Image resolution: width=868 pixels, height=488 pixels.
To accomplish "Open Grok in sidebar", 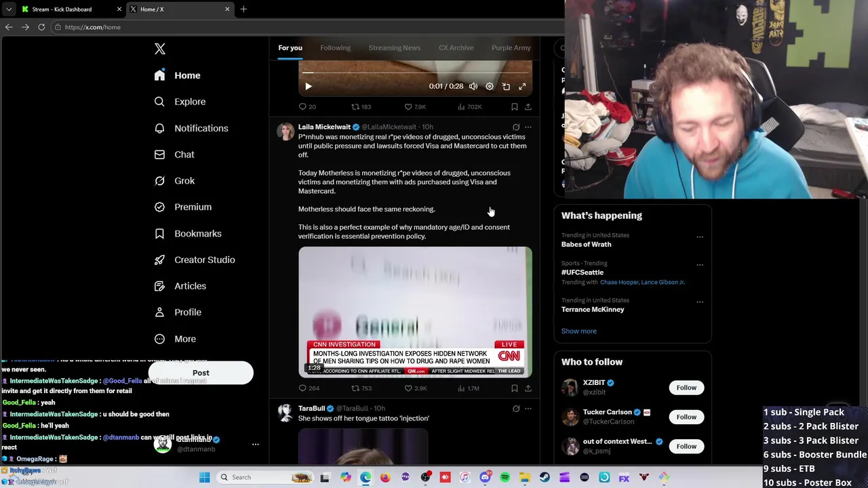I will [x=174, y=181].
